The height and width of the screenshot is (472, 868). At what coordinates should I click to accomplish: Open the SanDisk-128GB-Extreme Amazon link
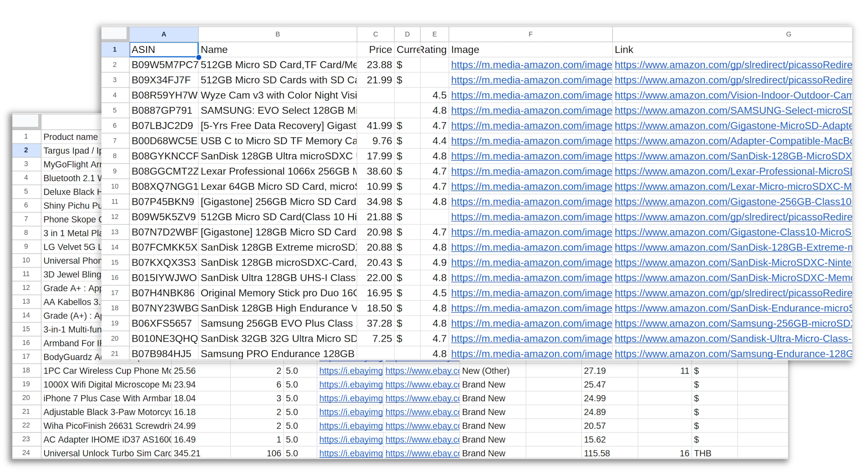(x=733, y=247)
